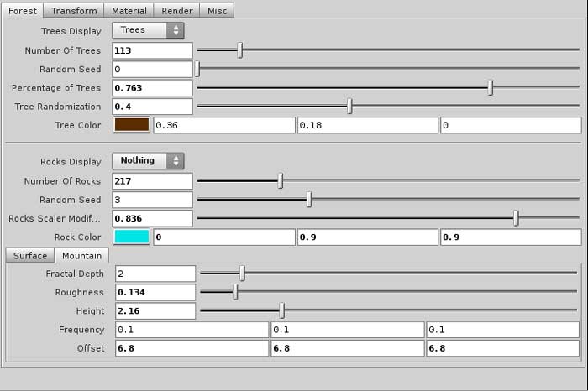Click the Rock Color green field 0.9
Image resolution: width=588 pixels, height=391 pixels.
point(368,237)
